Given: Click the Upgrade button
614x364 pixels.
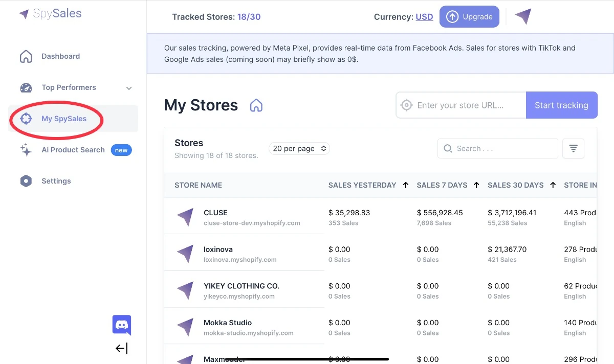Looking at the screenshot, I should 469,16.
